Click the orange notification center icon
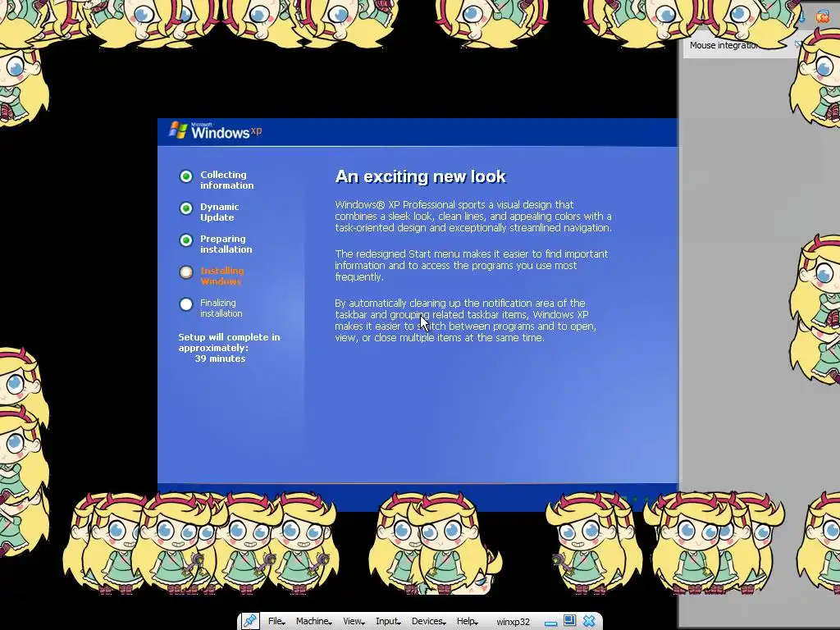Viewport: 840px width, 630px height. tap(822, 16)
